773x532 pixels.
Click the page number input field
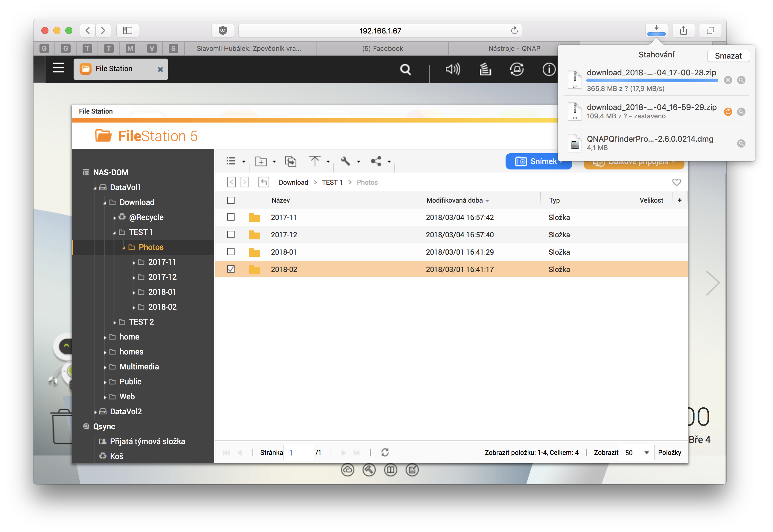(299, 452)
